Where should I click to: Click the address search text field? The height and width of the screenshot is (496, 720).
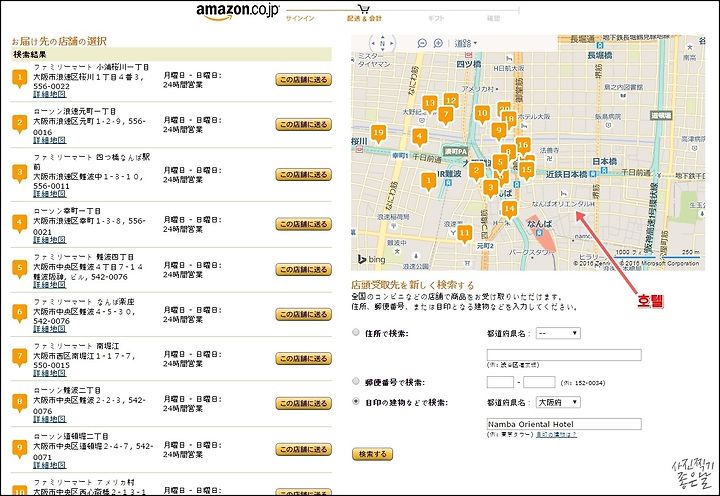tap(564, 355)
